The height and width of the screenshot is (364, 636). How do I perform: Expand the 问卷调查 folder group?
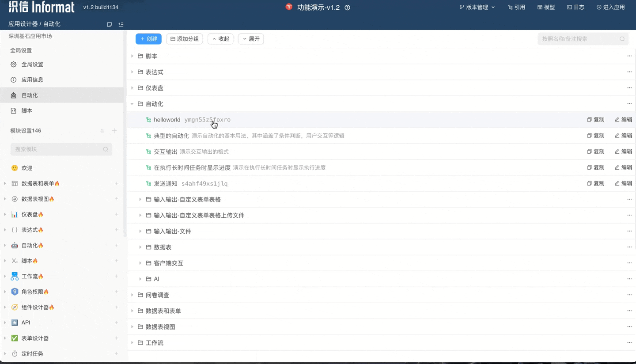(132, 295)
